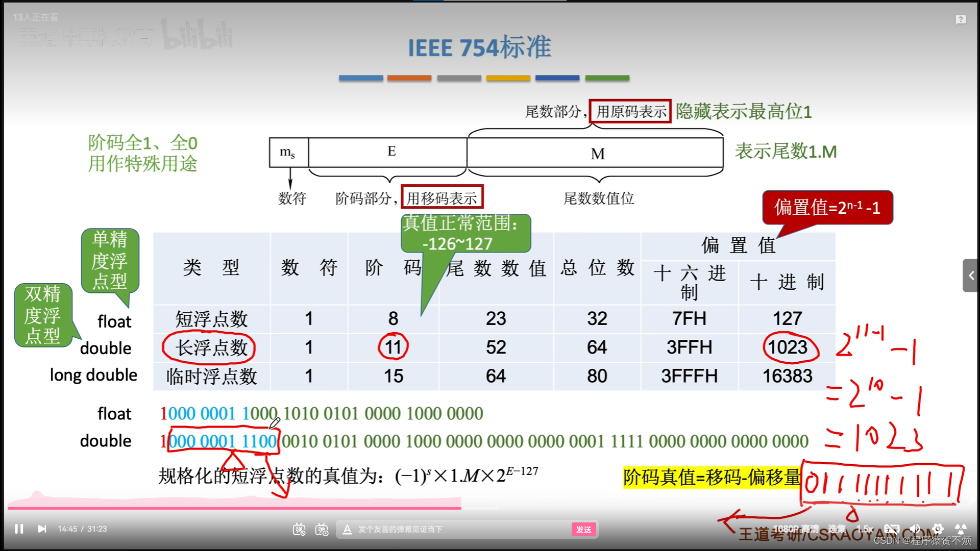Open the 选集 episode list
This screenshot has width=980, height=551.
point(837,529)
